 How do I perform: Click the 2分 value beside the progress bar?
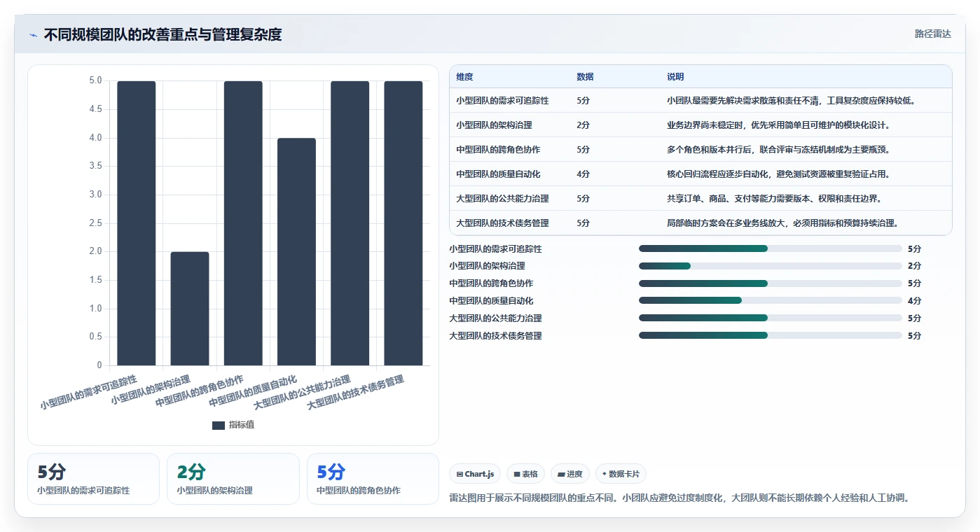pyautogui.click(x=914, y=266)
